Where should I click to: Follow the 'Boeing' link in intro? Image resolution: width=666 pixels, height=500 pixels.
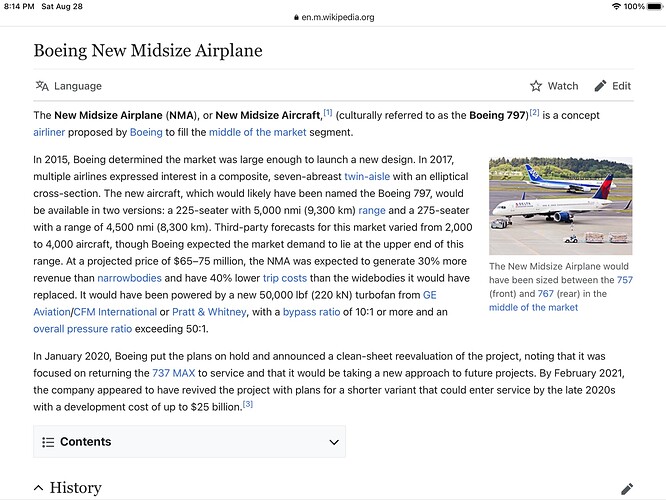[146, 132]
